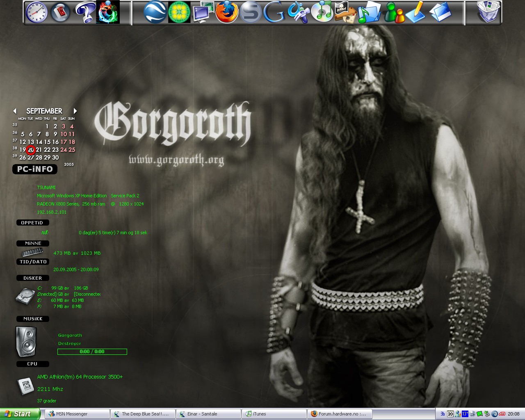Click the MiNNE label
Viewport: 525px width, 420px height.
(33, 243)
